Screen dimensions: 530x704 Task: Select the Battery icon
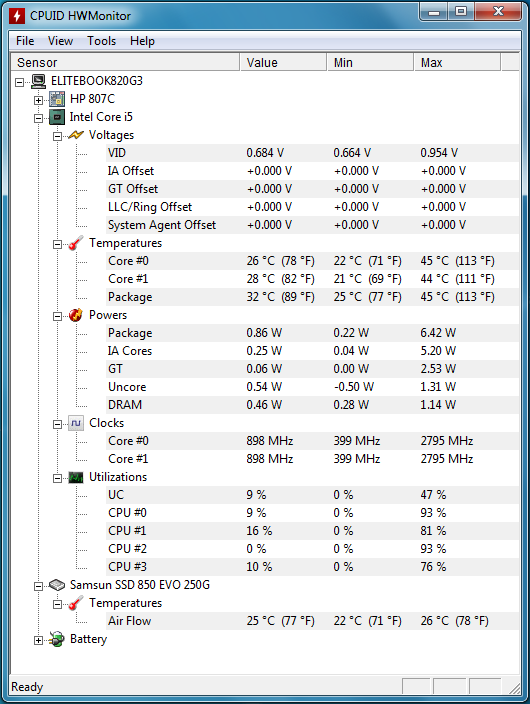coord(57,639)
